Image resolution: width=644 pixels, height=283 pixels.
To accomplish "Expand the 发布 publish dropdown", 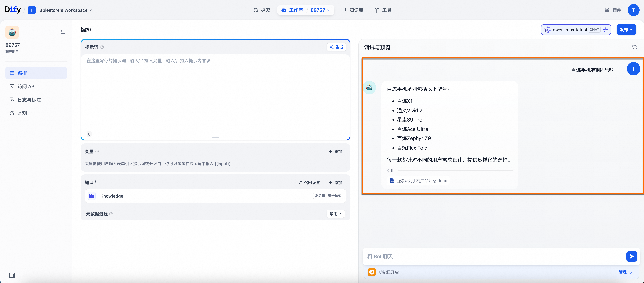I will (626, 30).
